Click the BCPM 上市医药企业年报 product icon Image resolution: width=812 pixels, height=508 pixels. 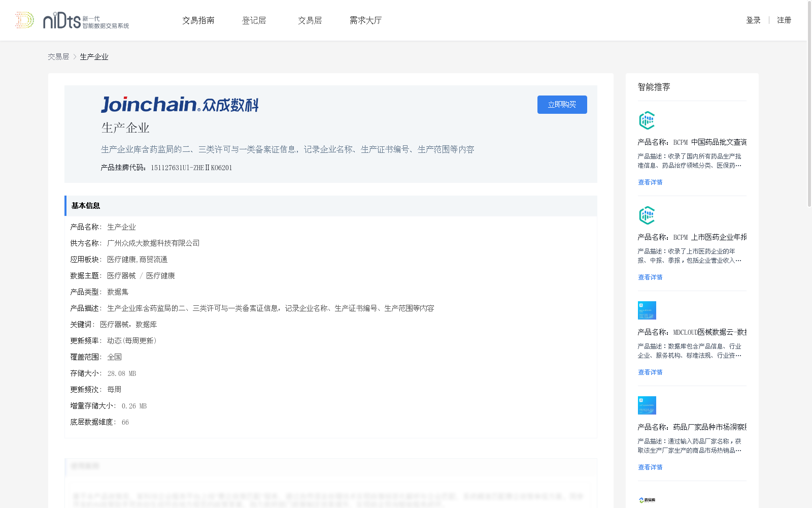point(647,215)
